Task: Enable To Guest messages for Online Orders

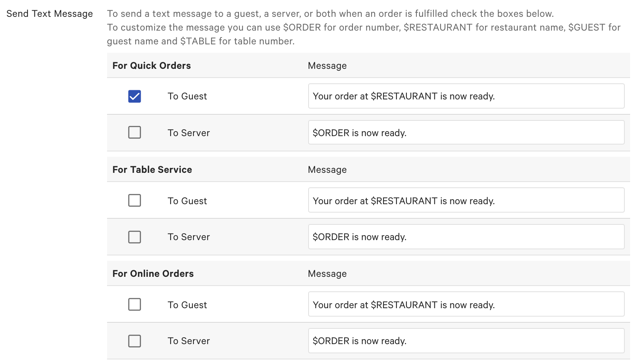Action: click(134, 304)
